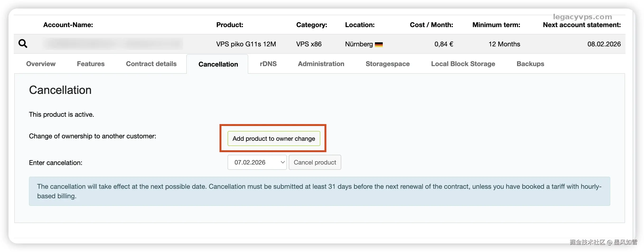Show the Storagespace tab

pos(387,64)
